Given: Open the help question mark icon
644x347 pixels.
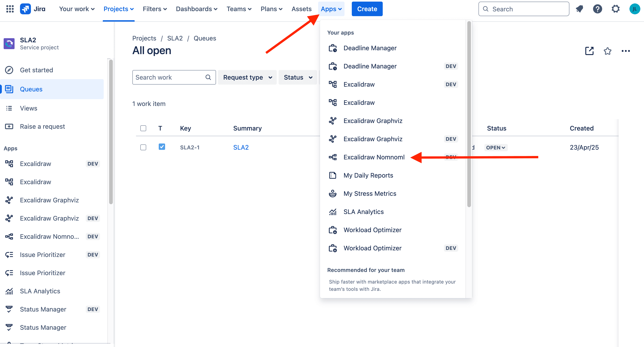Looking at the screenshot, I should point(597,9).
